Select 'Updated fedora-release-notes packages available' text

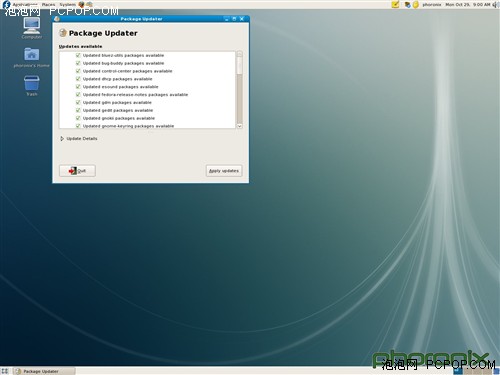pyautogui.click(x=135, y=95)
